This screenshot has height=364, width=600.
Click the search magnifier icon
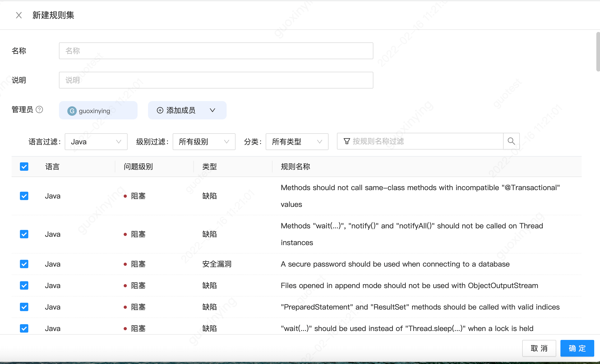pos(511,141)
